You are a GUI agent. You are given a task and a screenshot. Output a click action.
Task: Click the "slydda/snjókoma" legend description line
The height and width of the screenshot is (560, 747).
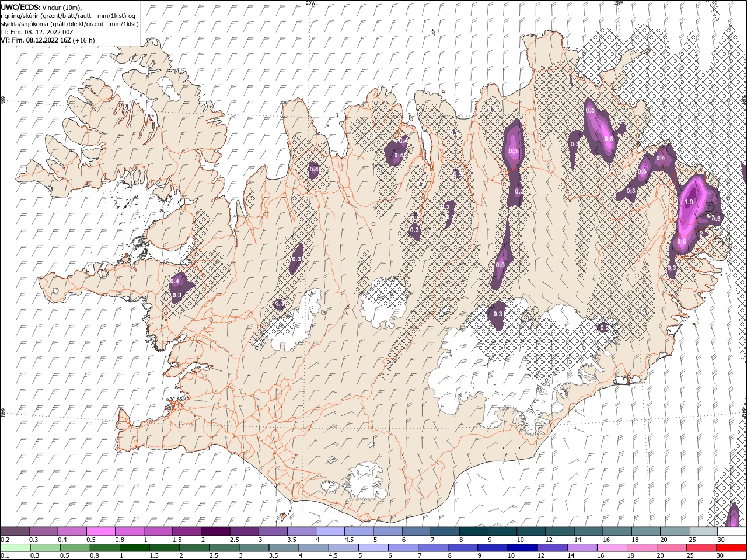click(x=69, y=24)
